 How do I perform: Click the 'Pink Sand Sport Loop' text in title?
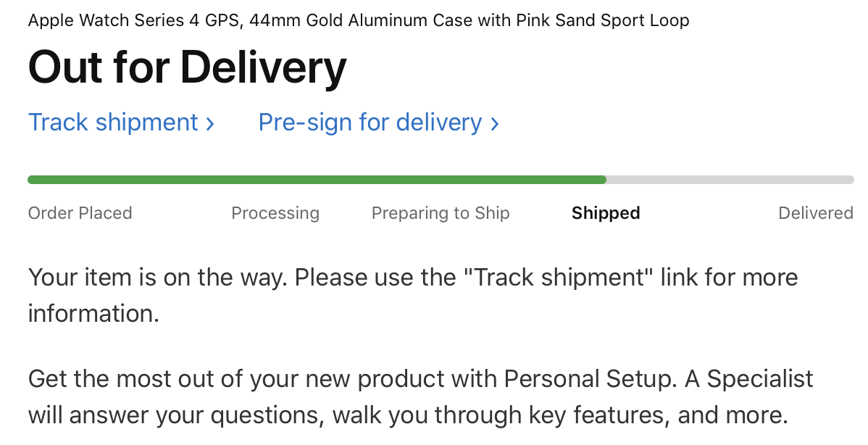[603, 20]
